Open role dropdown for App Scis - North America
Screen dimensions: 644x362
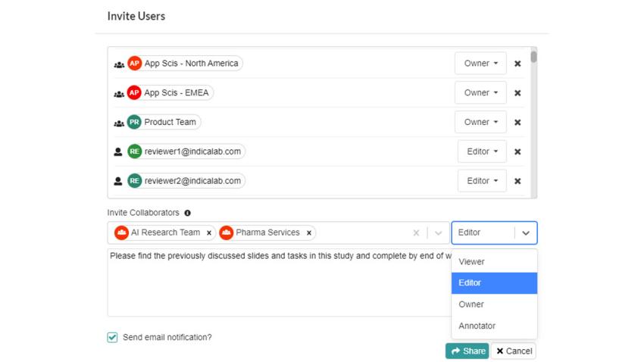click(480, 63)
